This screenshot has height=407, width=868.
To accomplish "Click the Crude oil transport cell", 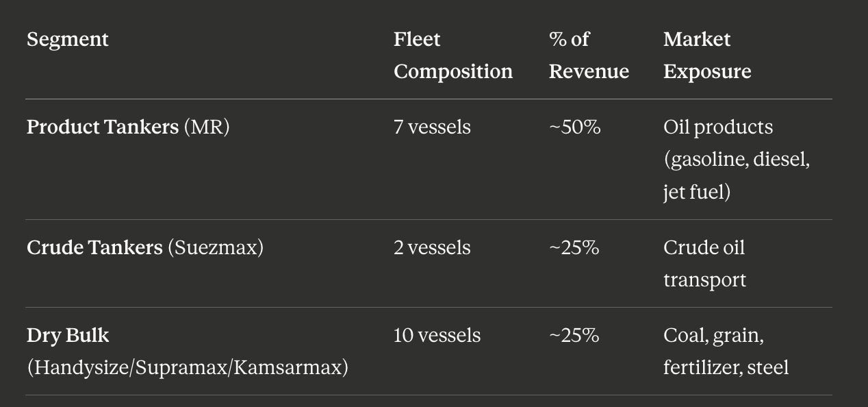I will [x=705, y=264].
